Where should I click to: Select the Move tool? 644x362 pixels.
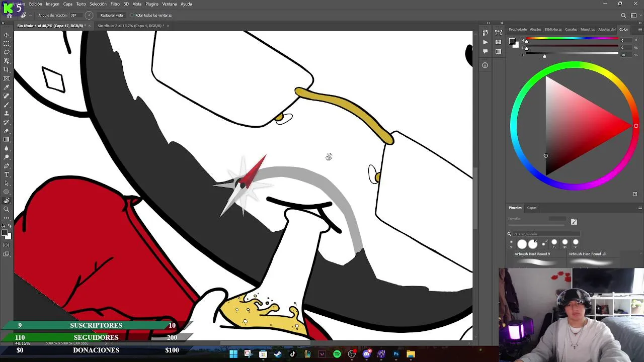coord(7,35)
